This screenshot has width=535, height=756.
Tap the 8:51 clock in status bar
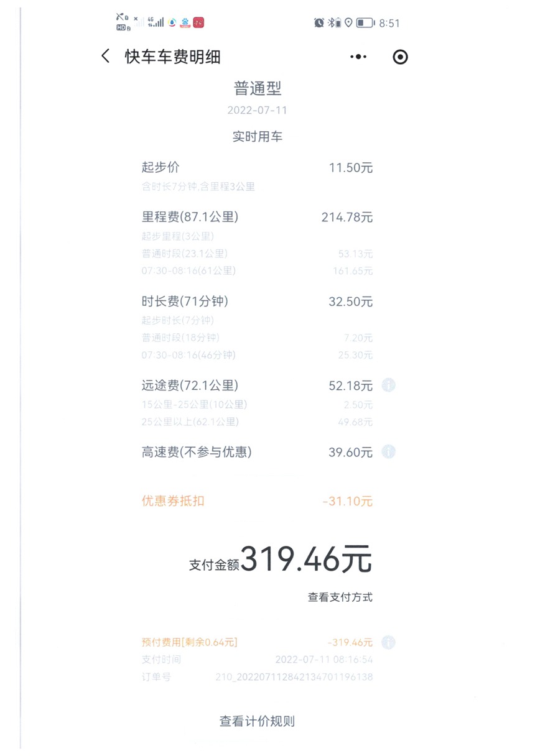tap(389, 23)
